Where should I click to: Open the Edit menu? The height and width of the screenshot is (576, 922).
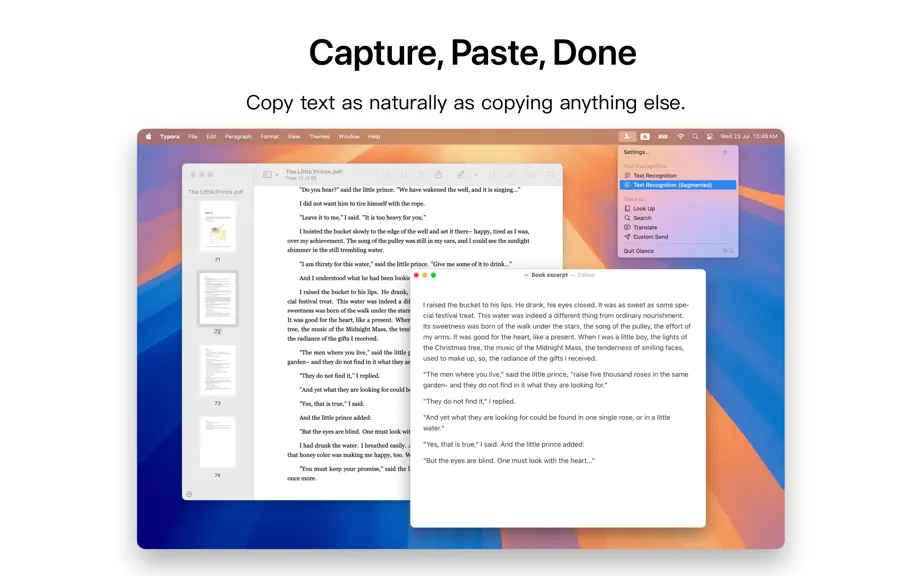pos(211,136)
